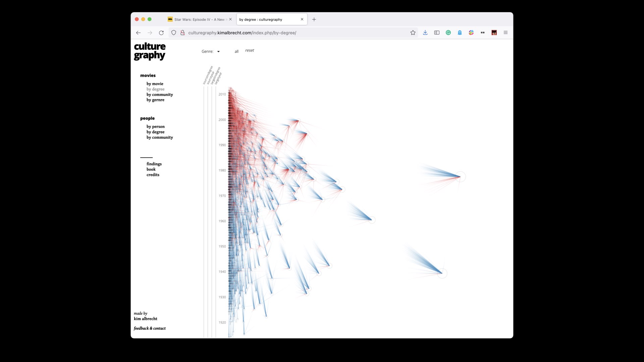
Task: Go to the findings page
Action: [154, 164]
